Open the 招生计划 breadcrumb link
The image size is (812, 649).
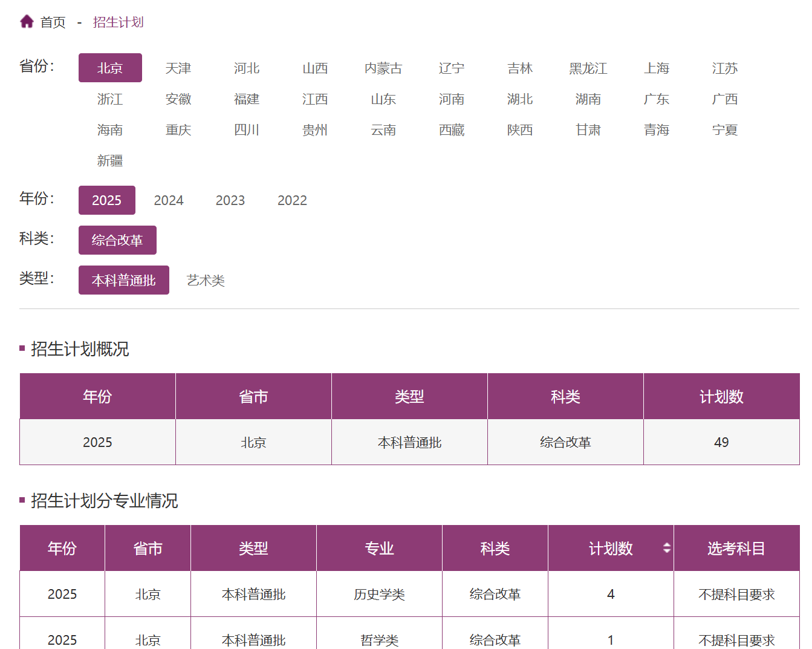point(118,22)
